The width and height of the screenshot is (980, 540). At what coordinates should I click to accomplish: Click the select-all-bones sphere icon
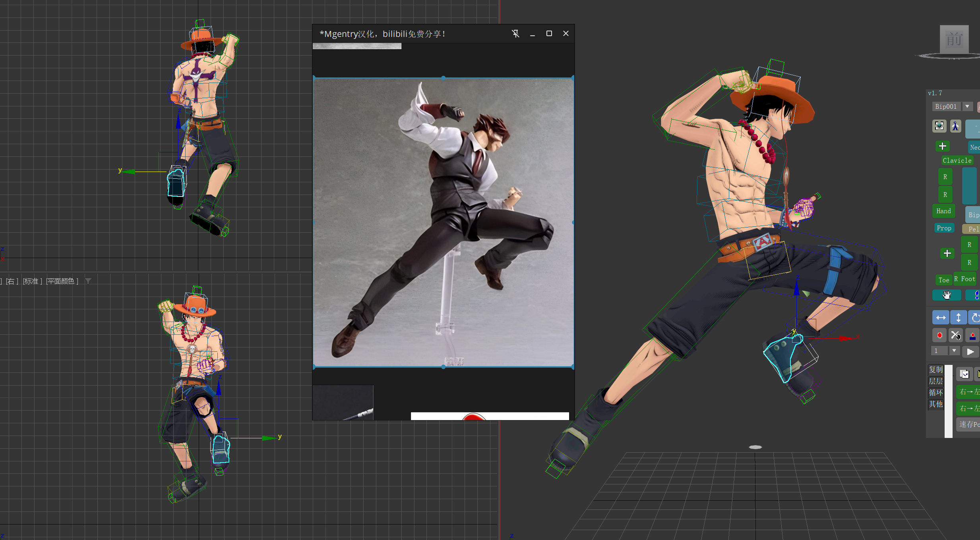tap(939, 126)
